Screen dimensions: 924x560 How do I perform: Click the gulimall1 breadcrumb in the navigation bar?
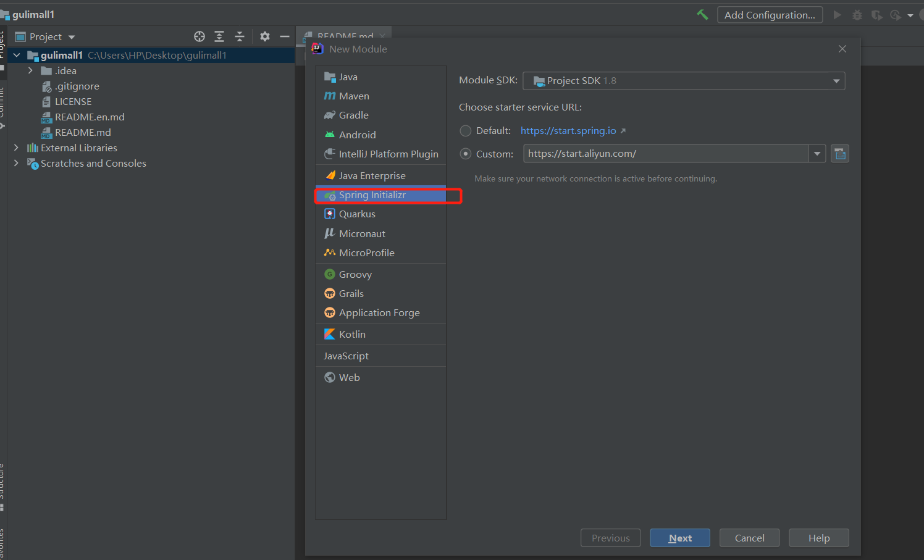coord(33,14)
